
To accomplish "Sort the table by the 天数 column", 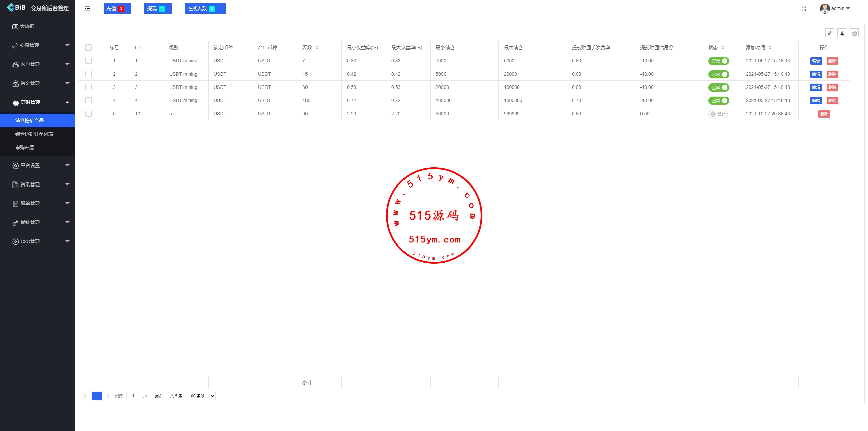I will (317, 47).
